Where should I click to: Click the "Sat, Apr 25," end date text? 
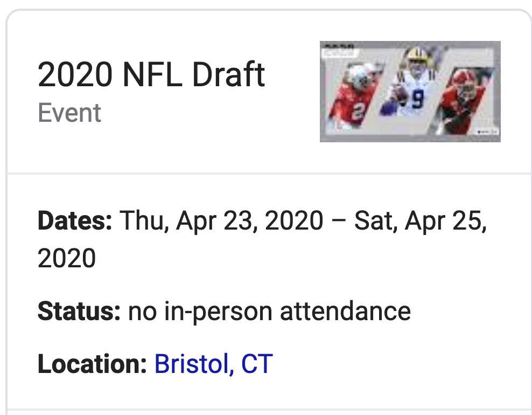[x=420, y=221]
